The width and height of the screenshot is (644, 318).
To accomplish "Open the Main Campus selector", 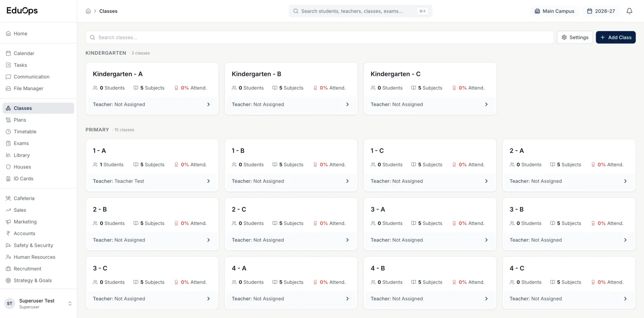I will coord(554,11).
